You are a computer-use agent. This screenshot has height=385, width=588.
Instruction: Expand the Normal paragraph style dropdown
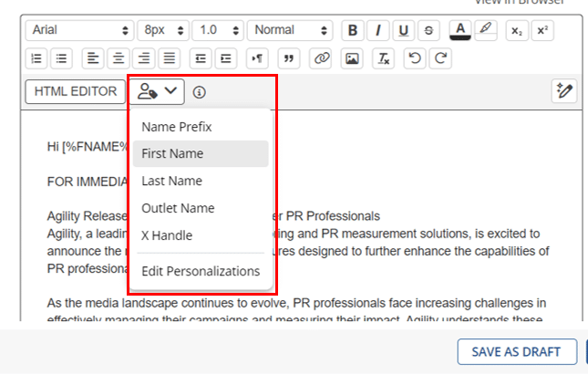pos(291,30)
